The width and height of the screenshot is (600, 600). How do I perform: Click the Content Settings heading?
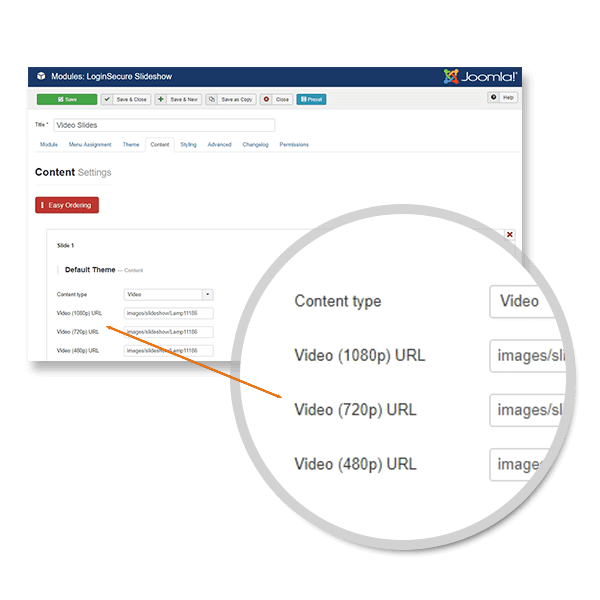click(73, 172)
